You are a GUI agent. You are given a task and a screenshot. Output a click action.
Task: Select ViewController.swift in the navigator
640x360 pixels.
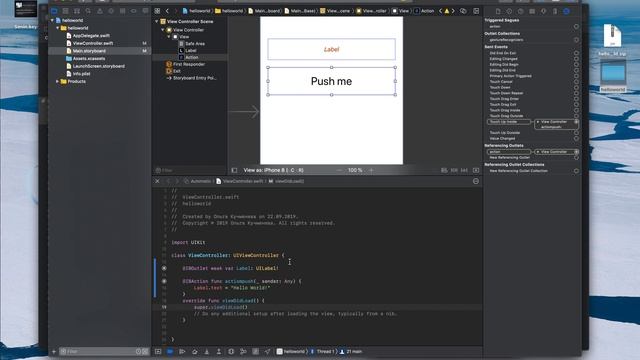(x=93, y=43)
